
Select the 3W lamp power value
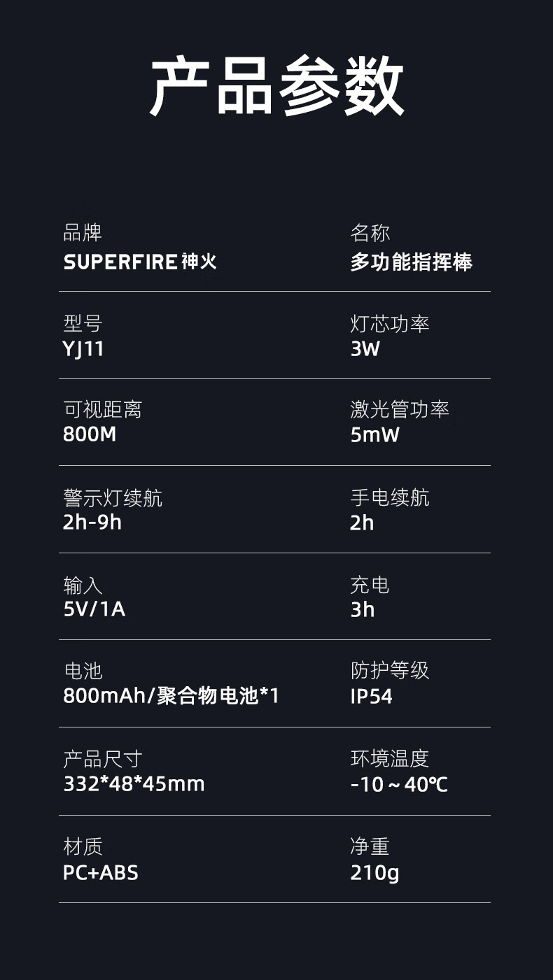pyautogui.click(x=365, y=348)
